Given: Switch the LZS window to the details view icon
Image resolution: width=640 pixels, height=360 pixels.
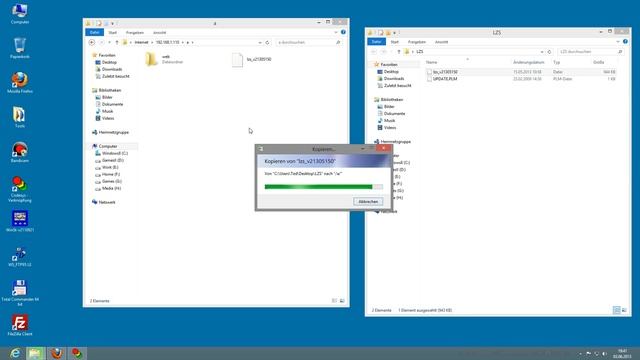Looking at the screenshot, I should pyautogui.click(x=617, y=310).
